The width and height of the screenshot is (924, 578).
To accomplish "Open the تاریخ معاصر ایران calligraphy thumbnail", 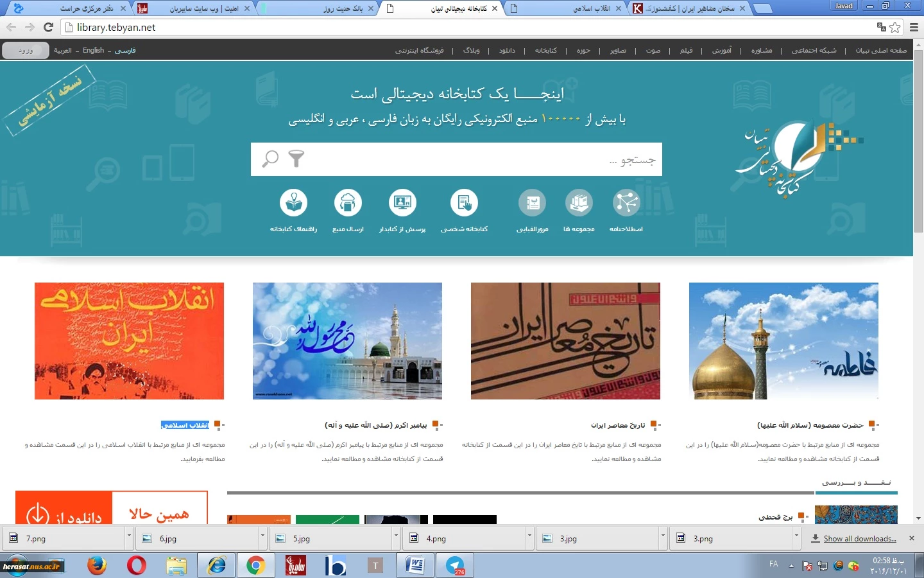I will [565, 341].
